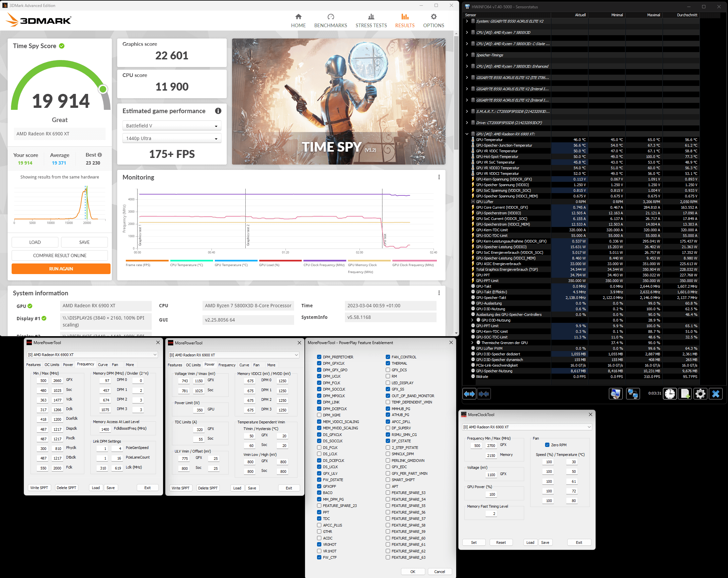Image resolution: width=728 pixels, height=578 pixels.
Task: Switch to Frequency tab in middle MorePowerTool
Action: [227, 365]
